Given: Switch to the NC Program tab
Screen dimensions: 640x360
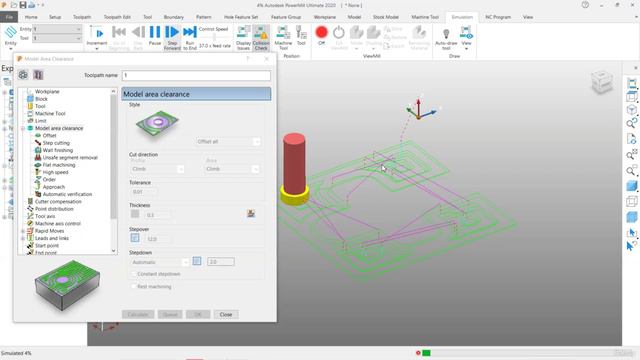Looking at the screenshot, I should coord(498,17).
